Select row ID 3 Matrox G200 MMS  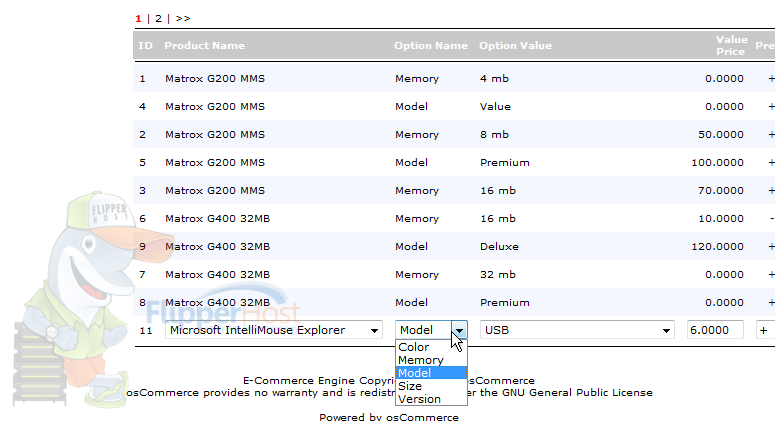coord(454,190)
